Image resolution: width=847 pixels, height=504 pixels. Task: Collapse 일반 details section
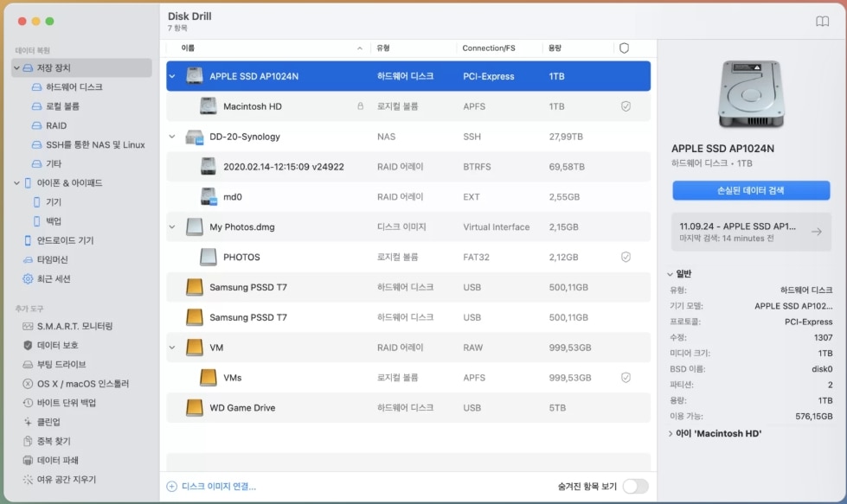click(x=671, y=274)
